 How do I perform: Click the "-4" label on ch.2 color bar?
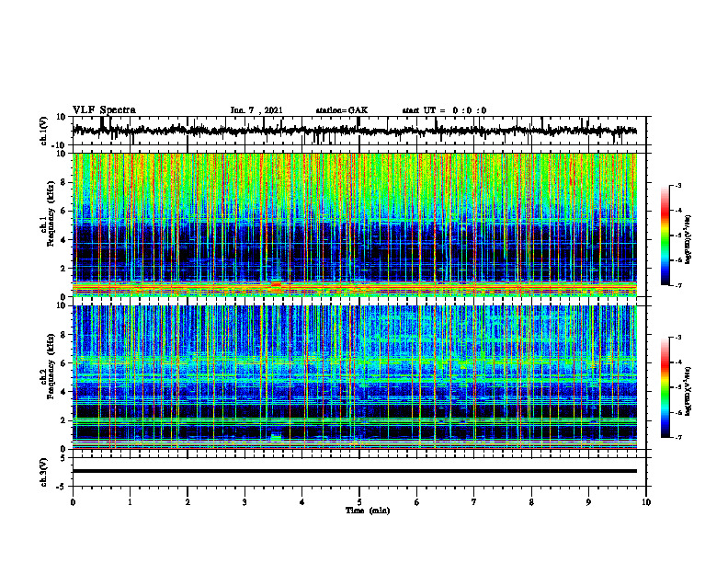(x=678, y=362)
